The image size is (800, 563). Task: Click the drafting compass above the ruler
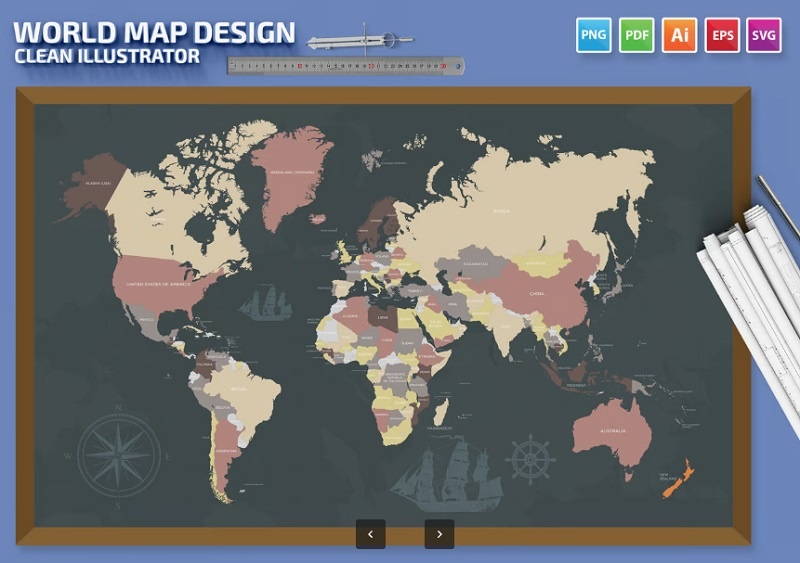358,41
